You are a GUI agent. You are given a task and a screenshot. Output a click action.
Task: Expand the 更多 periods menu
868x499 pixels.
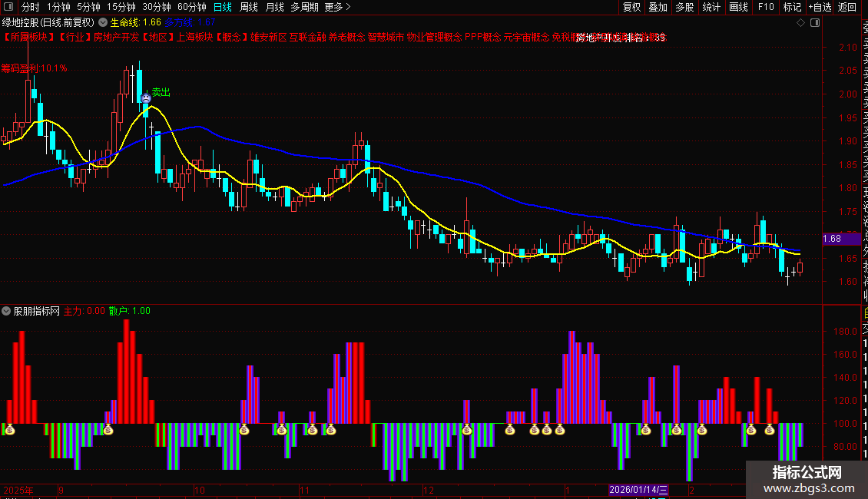pos(338,7)
